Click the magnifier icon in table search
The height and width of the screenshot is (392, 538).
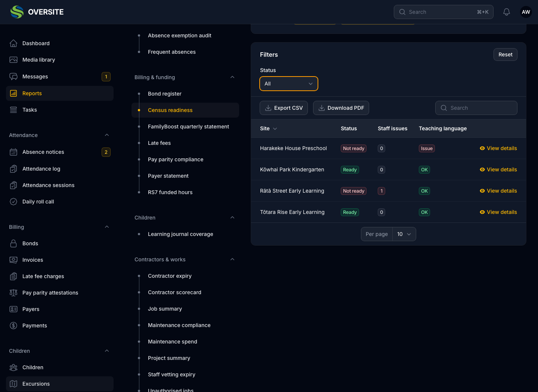[444, 108]
